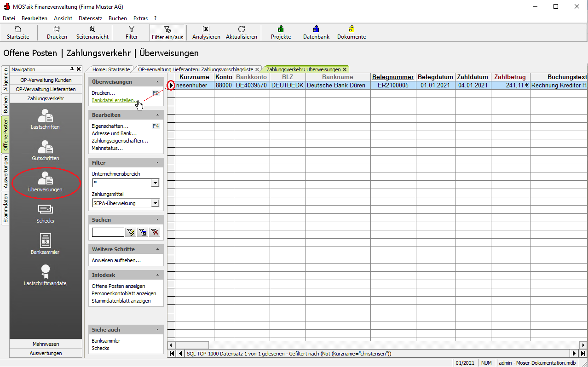Viewport: 588px width, 367px height.
Task: Select Gutschriften icon in navigation pane
Action: point(45,150)
